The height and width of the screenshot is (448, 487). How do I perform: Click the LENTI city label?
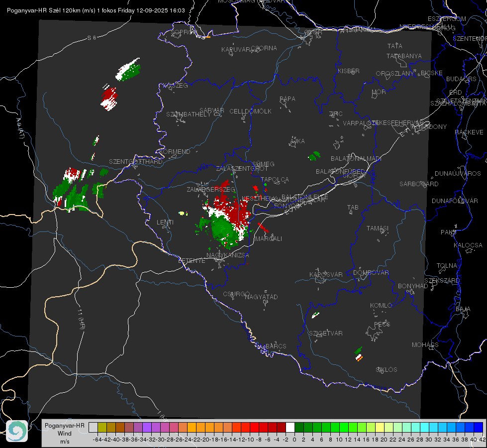165,223
